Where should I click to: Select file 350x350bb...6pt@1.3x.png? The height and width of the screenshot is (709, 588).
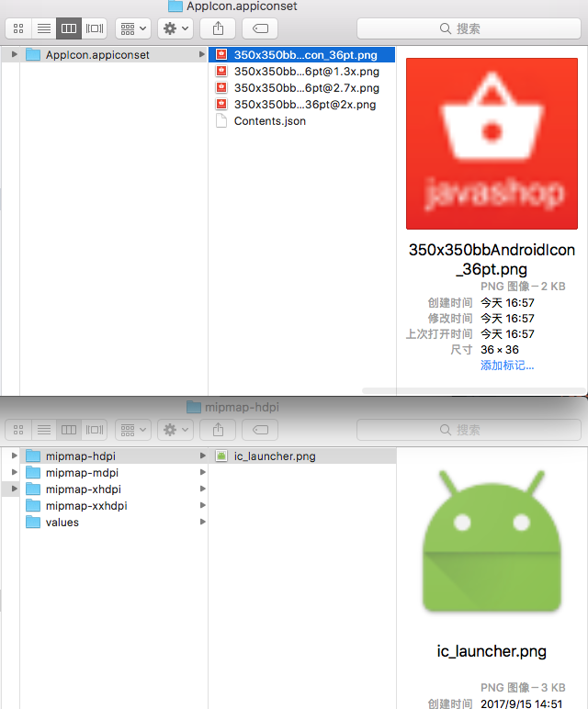(x=301, y=72)
